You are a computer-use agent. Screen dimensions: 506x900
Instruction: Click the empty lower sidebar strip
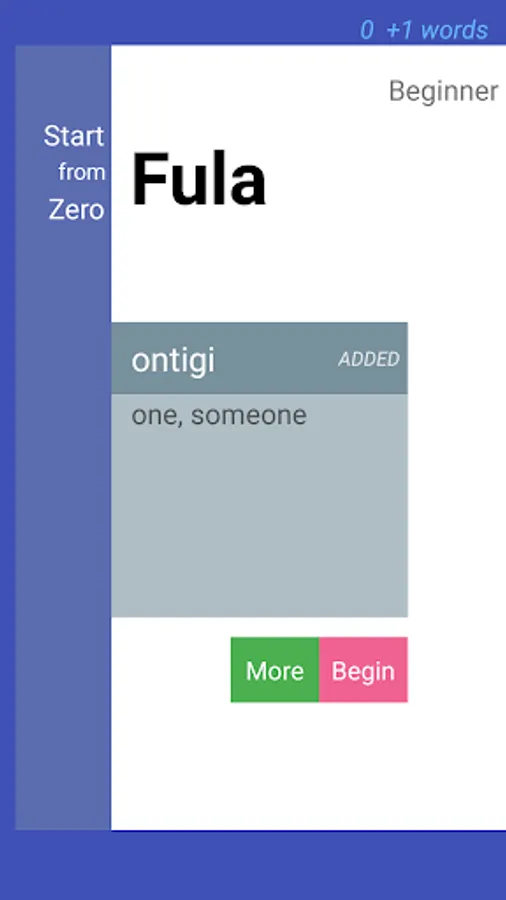coord(63,528)
